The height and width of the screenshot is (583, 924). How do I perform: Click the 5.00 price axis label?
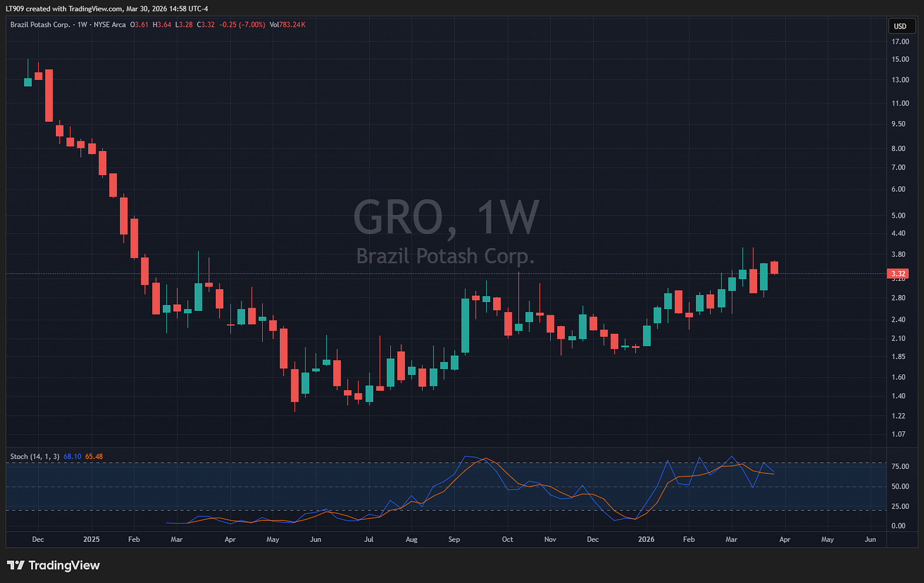coord(899,216)
